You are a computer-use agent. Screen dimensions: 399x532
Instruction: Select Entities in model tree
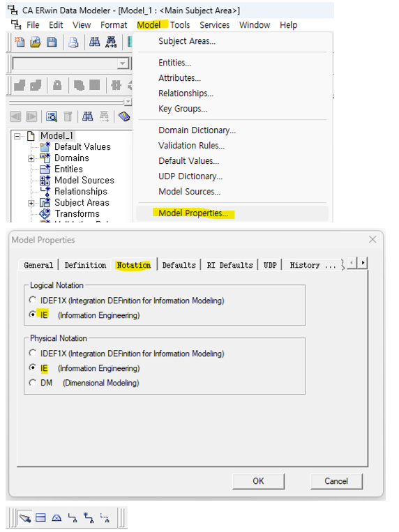[x=68, y=169]
